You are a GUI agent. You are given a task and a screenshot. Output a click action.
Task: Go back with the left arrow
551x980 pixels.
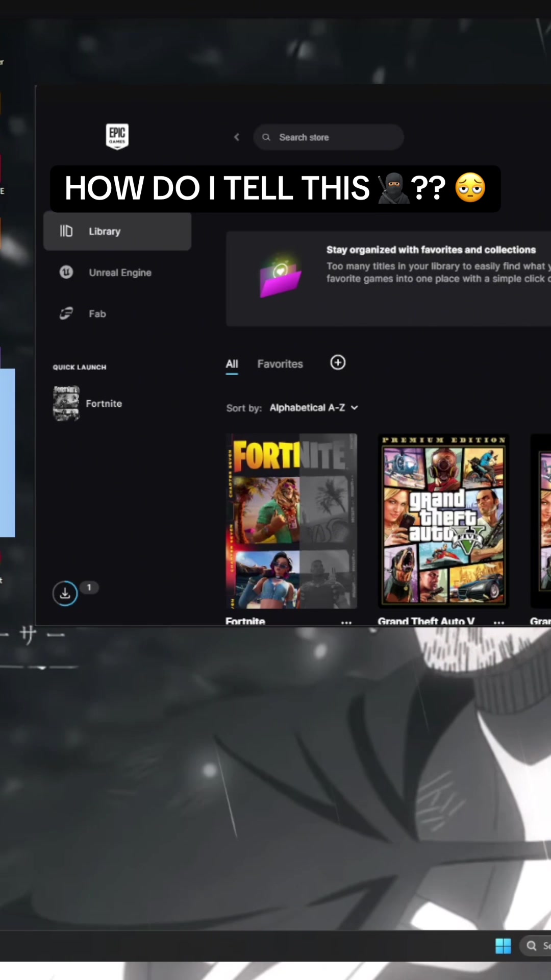pos(236,137)
